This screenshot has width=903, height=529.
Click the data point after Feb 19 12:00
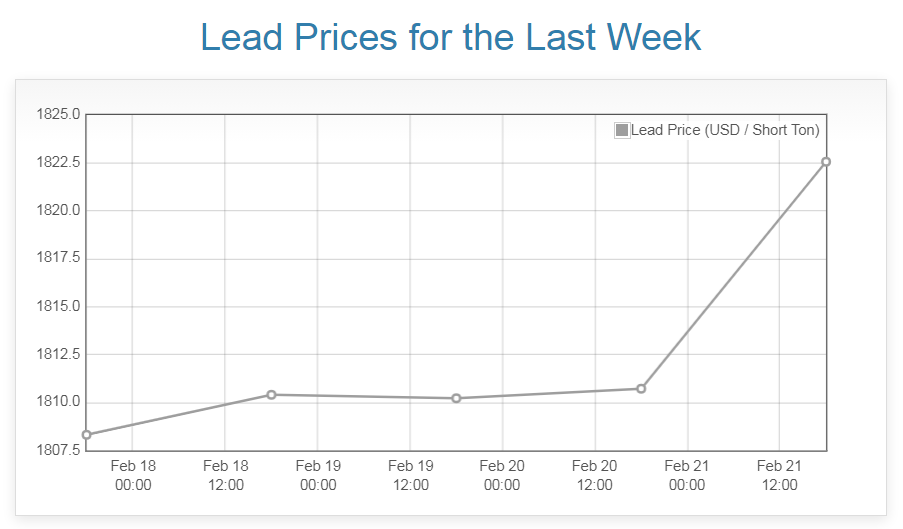[456, 398]
